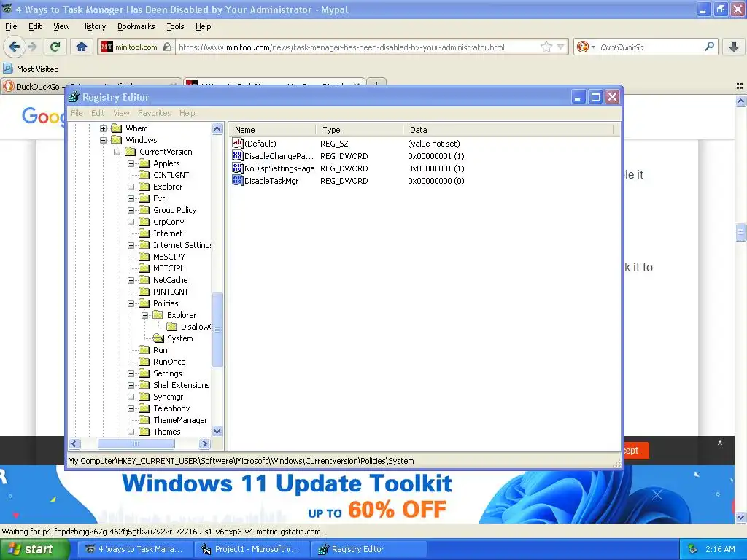Select the Internet Settings key
Screen dimensions: 747x560
pyautogui.click(x=182, y=245)
